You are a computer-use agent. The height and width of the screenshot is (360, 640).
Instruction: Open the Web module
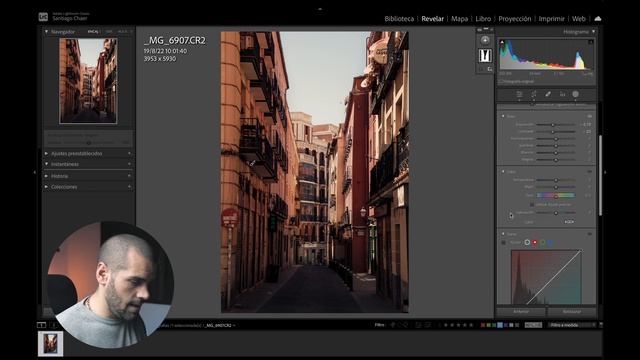(x=578, y=19)
